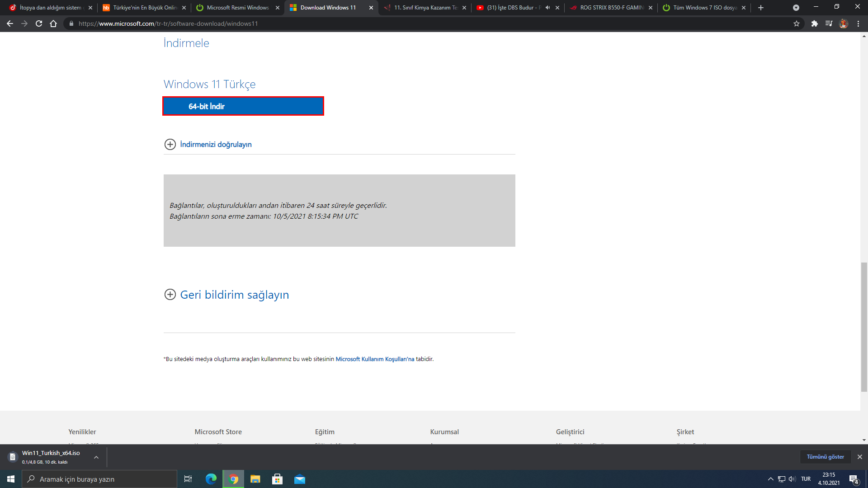
Task: Open File Explorer from taskbar
Action: [255, 479]
